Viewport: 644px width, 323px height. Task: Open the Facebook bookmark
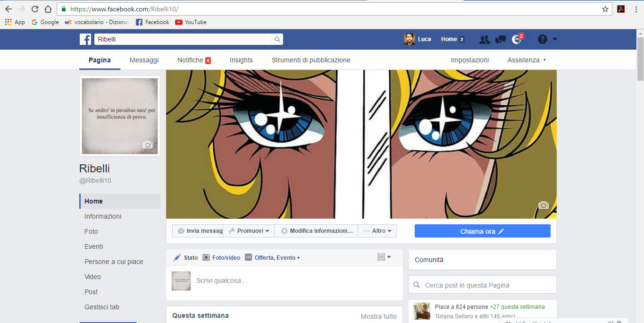point(152,22)
